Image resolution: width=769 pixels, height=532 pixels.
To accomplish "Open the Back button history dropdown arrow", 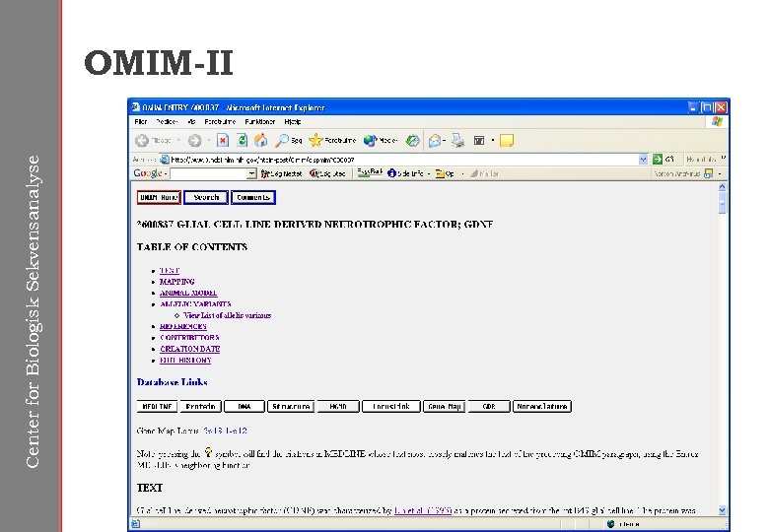I will pos(178,141).
